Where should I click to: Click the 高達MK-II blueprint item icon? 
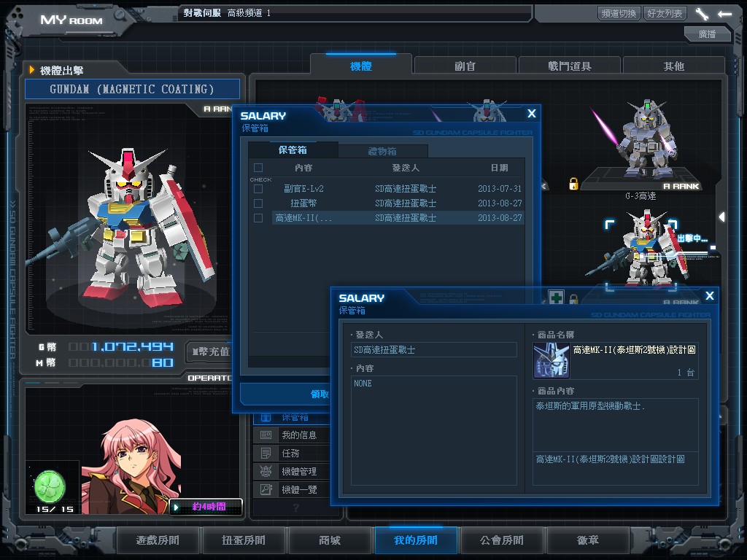coord(551,360)
